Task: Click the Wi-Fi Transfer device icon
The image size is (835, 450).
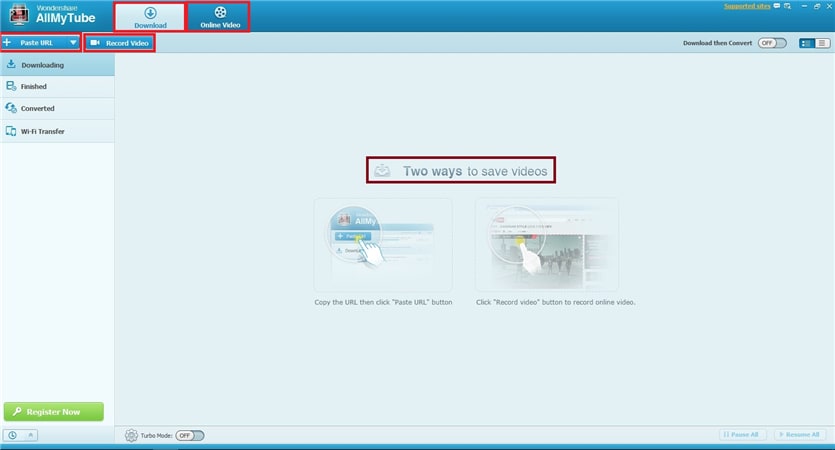Action: click(x=11, y=131)
